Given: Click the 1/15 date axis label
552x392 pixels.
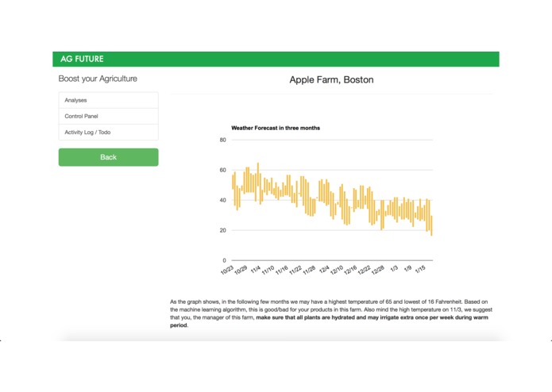Looking at the screenshot, I should [x=420, y=269].
